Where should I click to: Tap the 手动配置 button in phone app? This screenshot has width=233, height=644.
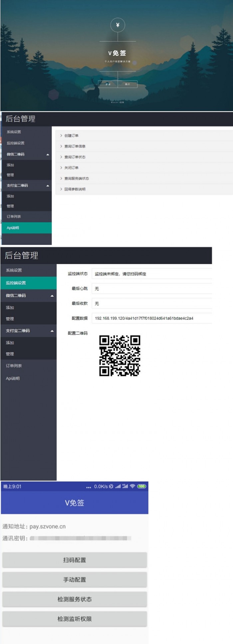tap(75, 580)
